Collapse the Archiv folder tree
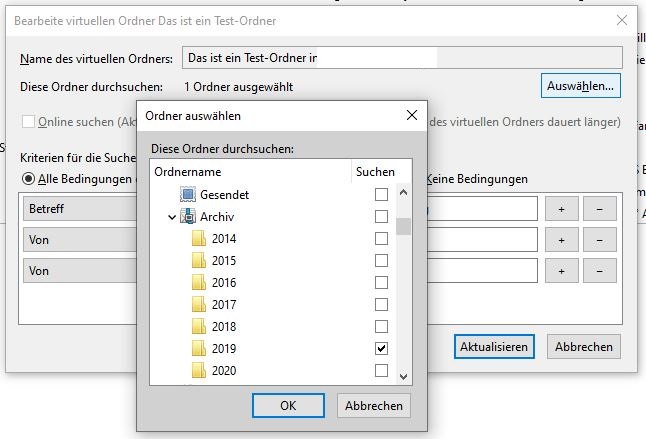Viewport: 646px width, 439px height. point(172,216)
